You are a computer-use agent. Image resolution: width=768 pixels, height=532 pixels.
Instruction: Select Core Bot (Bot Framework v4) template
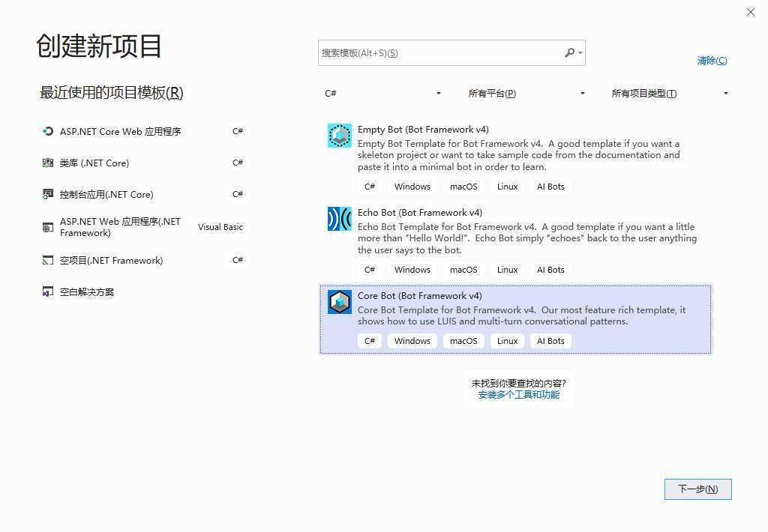coord(515,319)
